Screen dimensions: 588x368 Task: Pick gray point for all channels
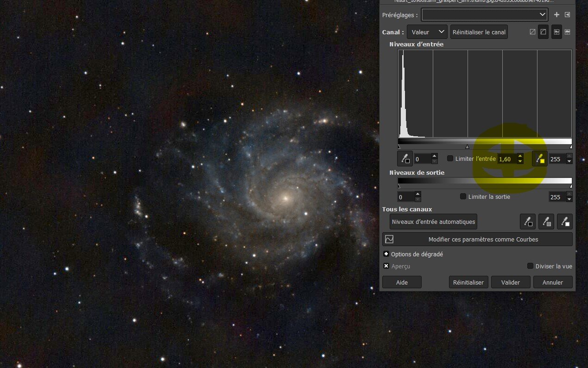coord(546,222)
